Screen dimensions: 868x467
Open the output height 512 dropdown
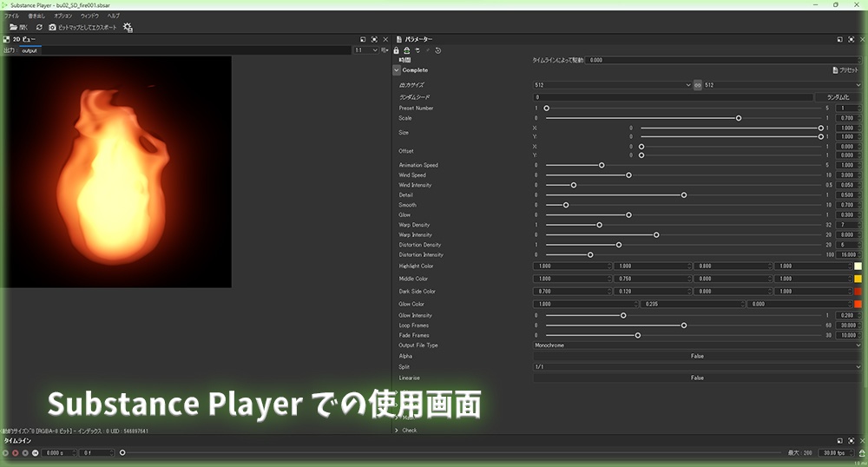point(782,85)
